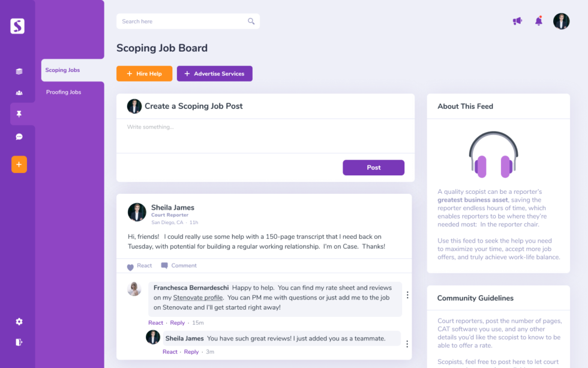Open options menu on Franchesca's comment
The image size is (588, 368).
click(407, 295)
